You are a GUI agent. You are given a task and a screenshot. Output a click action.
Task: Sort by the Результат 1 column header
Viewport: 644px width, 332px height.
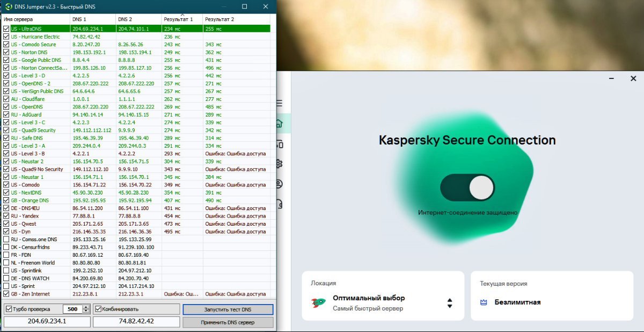click(x=182, y=19)
